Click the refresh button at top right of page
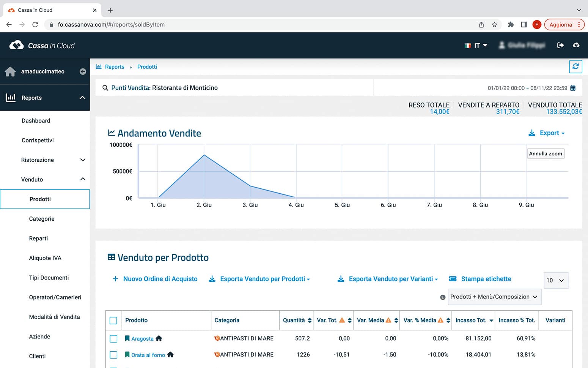This screenshot has width=588, height=368. pyautogui.click(x=575, y=66)
